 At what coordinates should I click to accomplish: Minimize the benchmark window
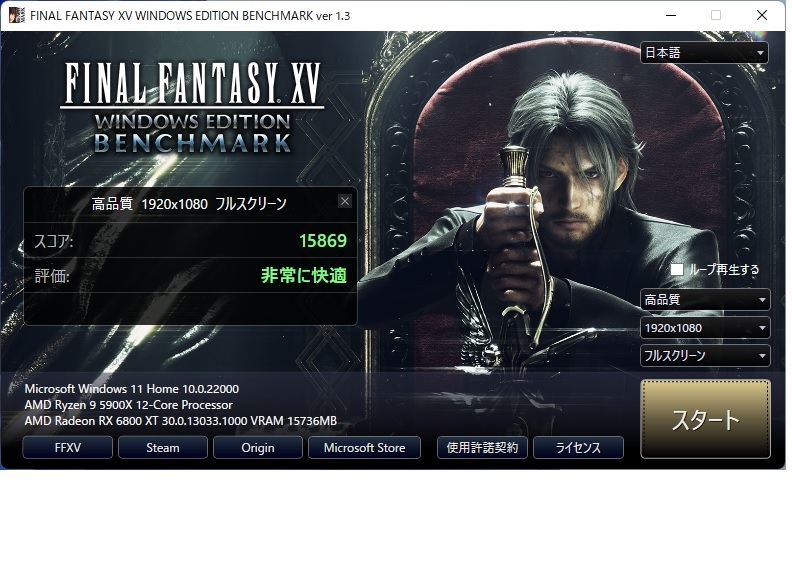(671, 15)
